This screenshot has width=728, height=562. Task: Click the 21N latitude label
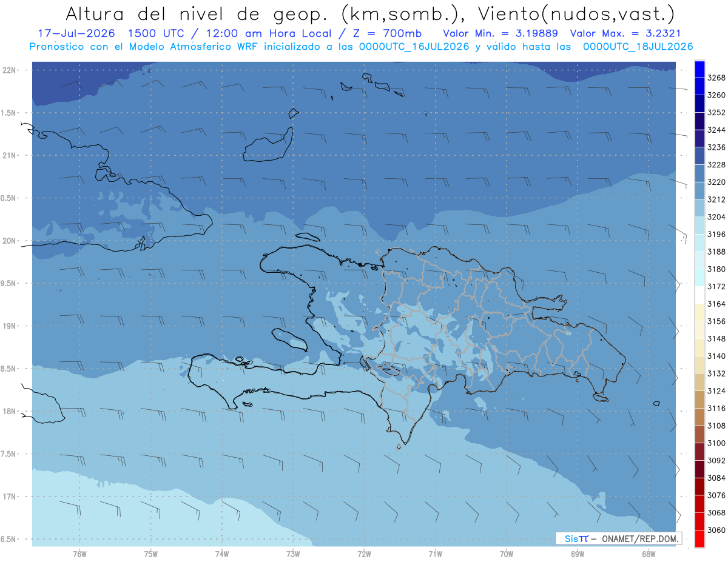click(x=10, y=156)
